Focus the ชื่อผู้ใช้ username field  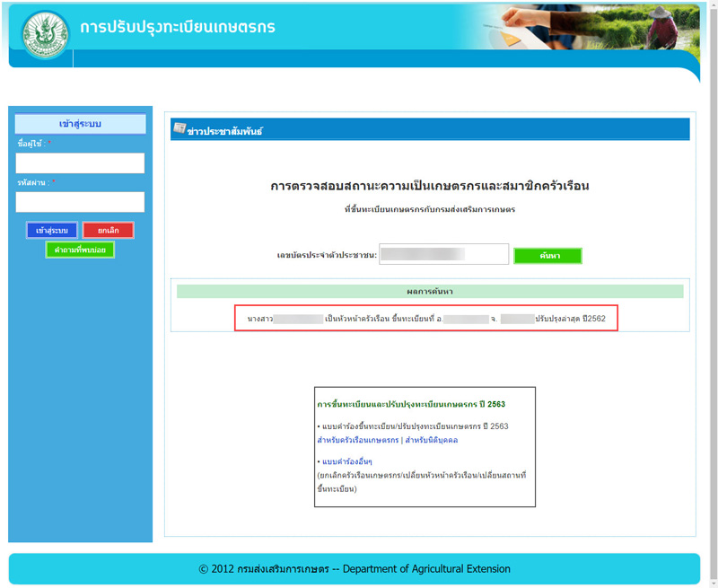coord(80,163)
